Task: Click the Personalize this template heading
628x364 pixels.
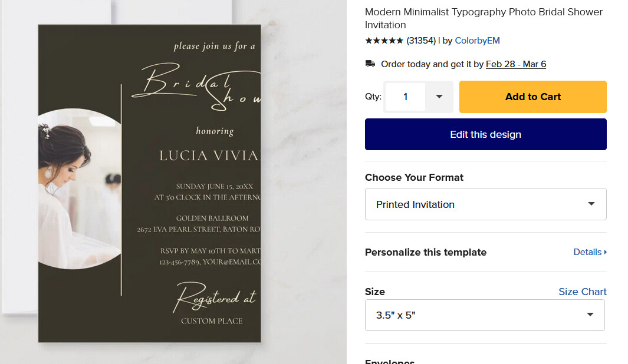Action: (x=425, y=253)
